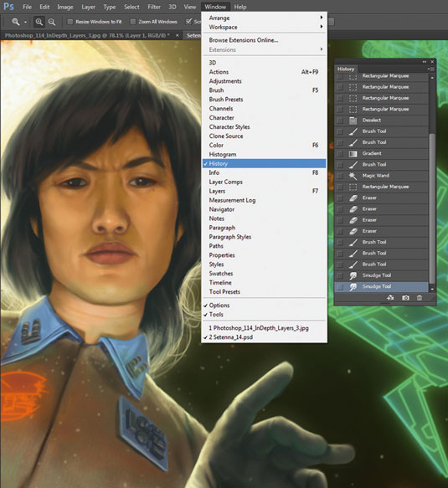The width and height of the screenshot is (448, 488).
Task: Switch to 1 Photoshop_114_InDepth_Layers_3.jpg document
Action: [x=264, y=328]
